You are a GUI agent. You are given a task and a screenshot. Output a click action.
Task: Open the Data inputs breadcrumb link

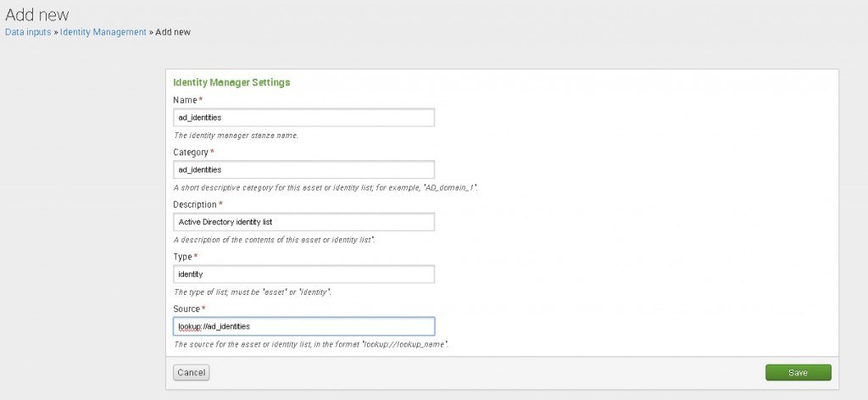[29, 31]
